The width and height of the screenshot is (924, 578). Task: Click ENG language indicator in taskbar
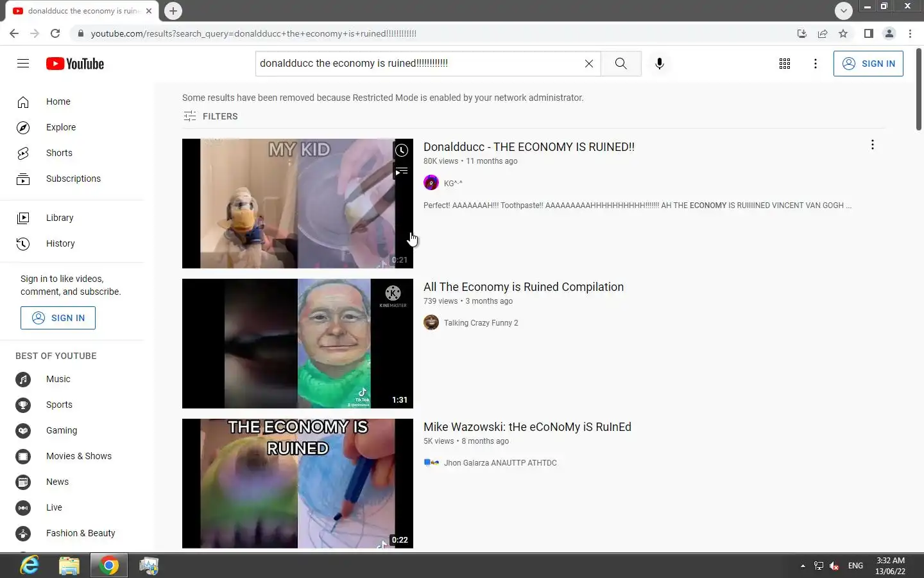click(855, 566)
